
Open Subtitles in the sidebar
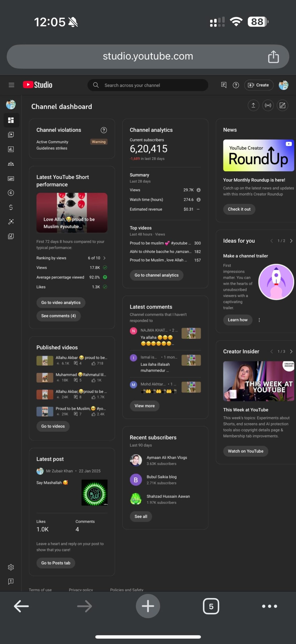coord(11,178)
